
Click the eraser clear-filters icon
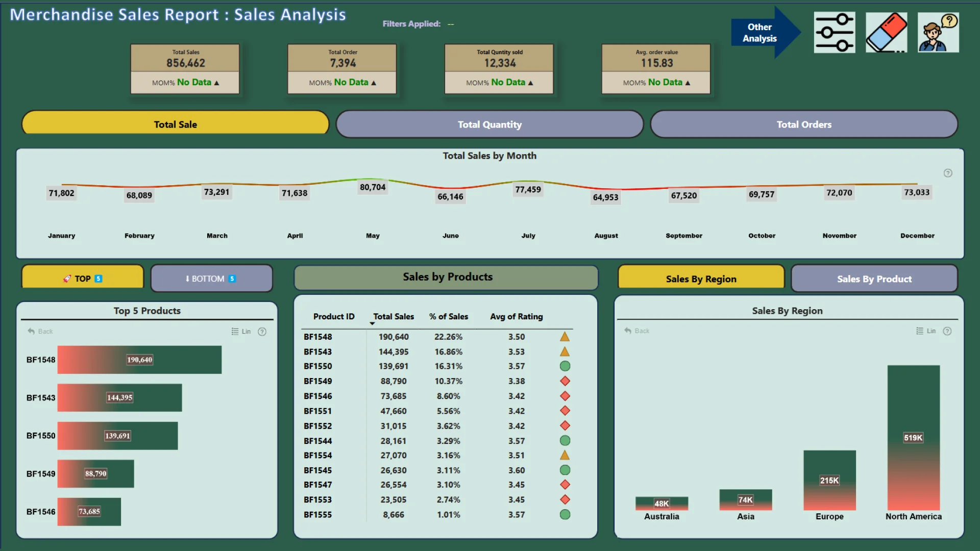tap(887, 33)
